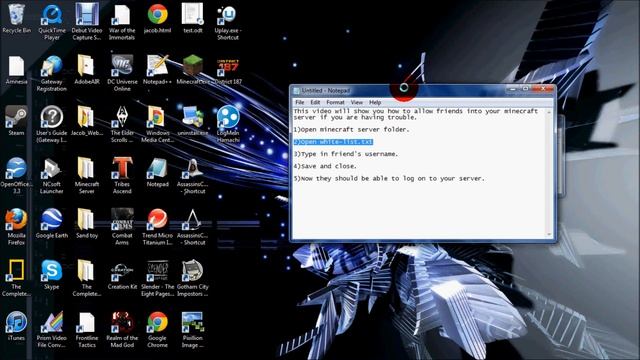Open the File menu in Notepad
640x360 pixels.
click(300, 102)
